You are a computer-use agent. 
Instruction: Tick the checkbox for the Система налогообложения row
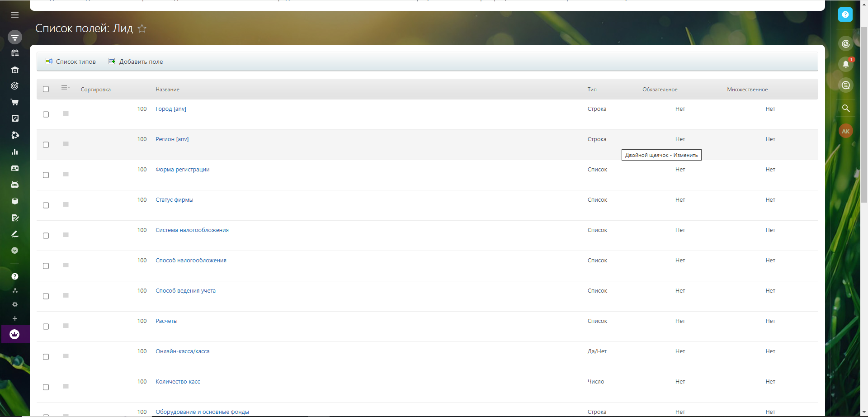[x=46, y=236]
